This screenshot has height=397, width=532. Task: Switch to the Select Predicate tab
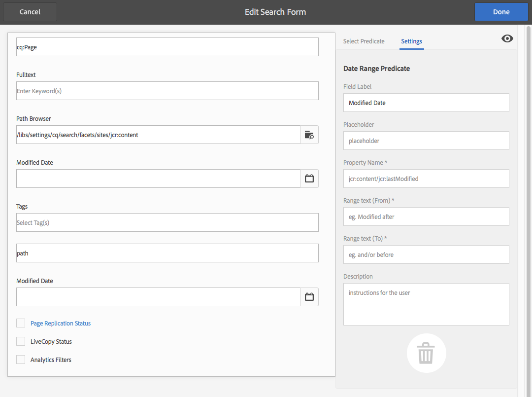pyautogui.click(x=364, y=41)
